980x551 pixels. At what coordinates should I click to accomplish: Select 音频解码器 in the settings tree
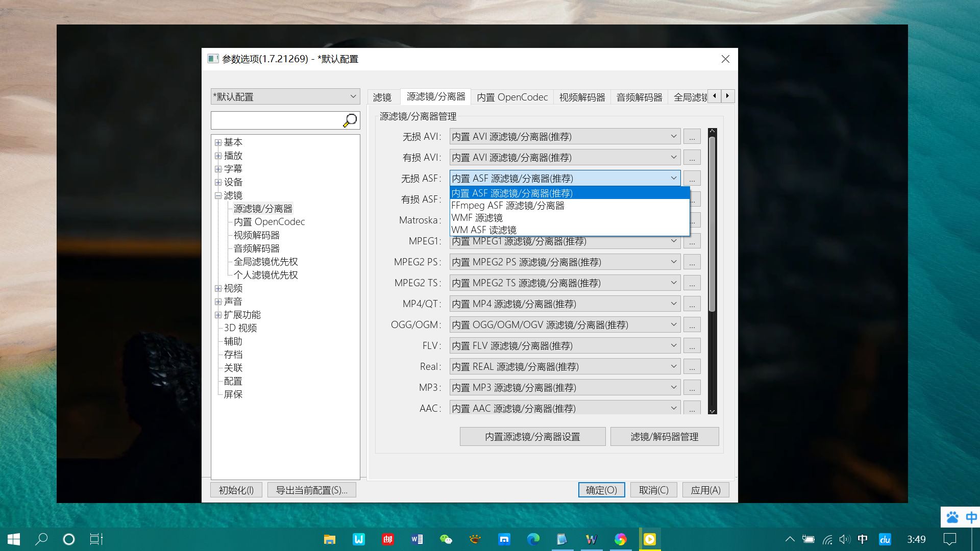click(x=256, y=248)
